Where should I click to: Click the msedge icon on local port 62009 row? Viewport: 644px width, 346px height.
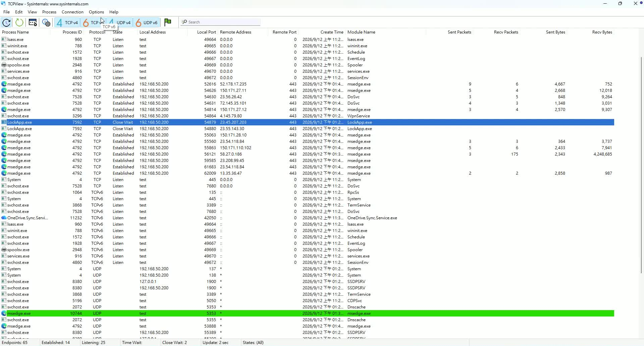[x=4, y=173]
